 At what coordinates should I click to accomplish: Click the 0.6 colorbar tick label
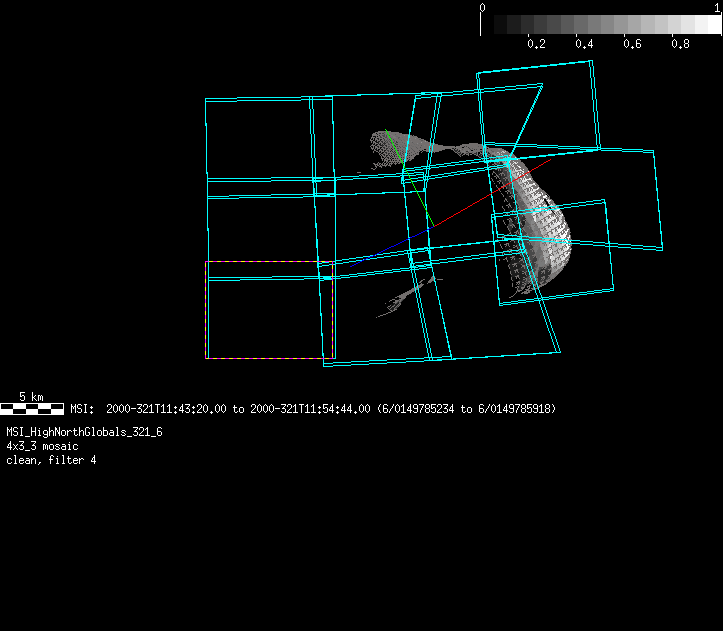pyautogui.click(x=632, y=45)
